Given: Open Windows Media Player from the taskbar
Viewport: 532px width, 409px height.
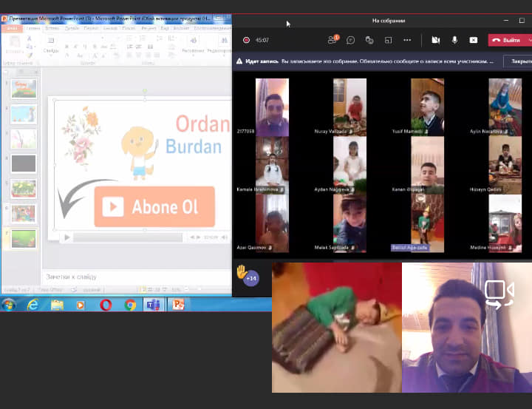Looking at the screenshot, I should (x=81, y=305).
